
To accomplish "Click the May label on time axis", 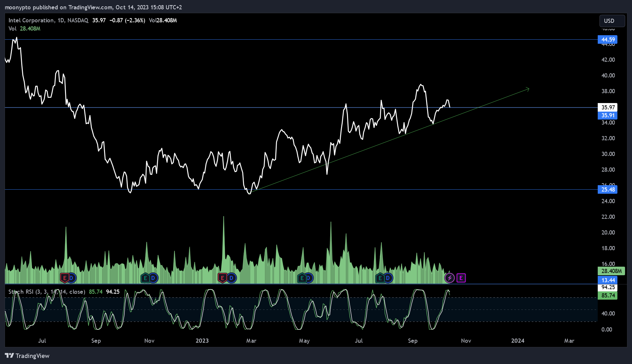I will tap(304, 341).
